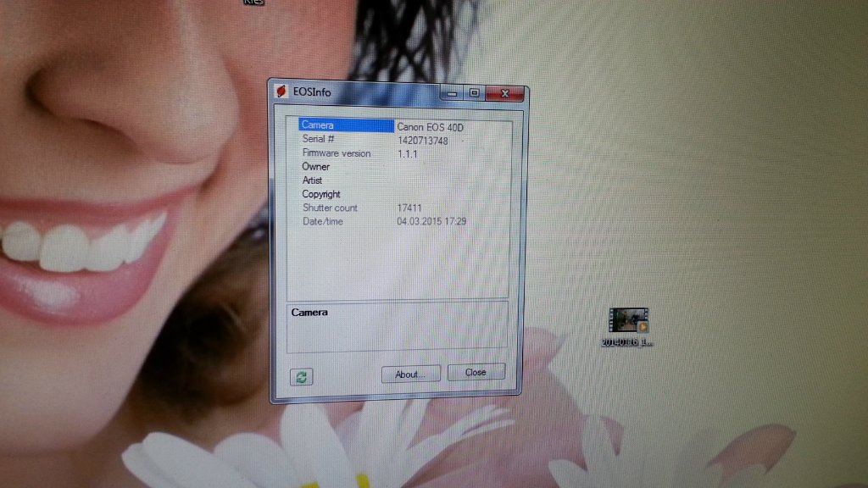The image size is (868, 488).
Task: Click the green refresh icon in EOSInfo
Action: (301, 377)
